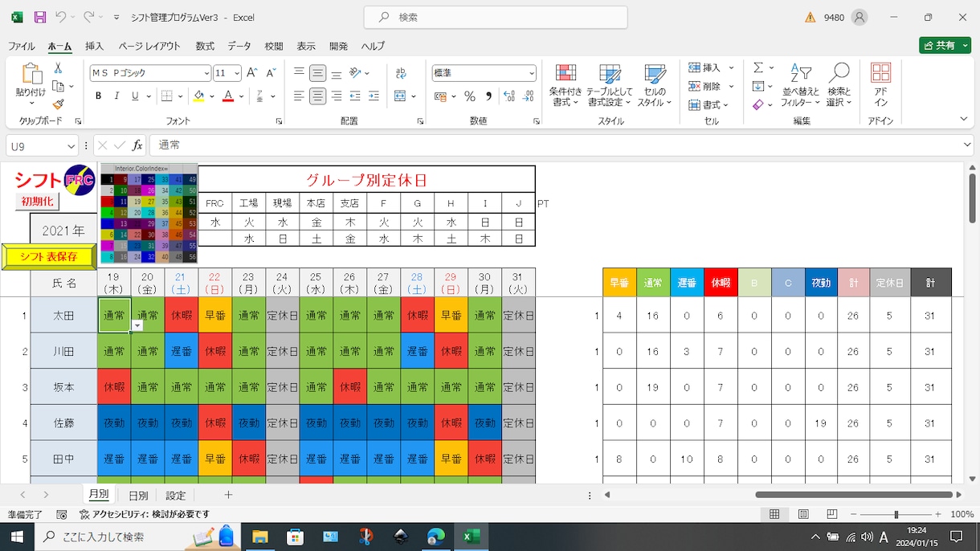
Task: Switch to Page Layout view in status bar
Action: (803, 514)
